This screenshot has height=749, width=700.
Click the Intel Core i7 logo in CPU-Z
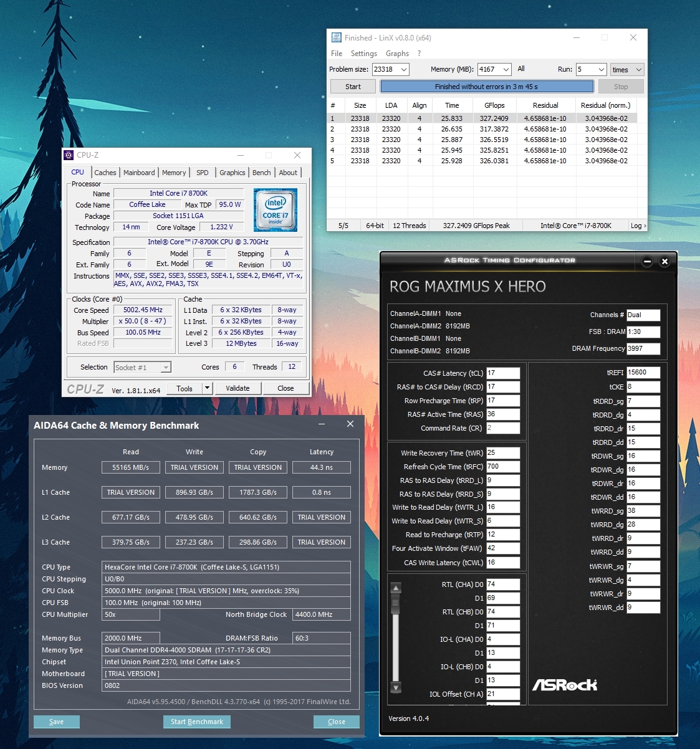pos(276,211)
